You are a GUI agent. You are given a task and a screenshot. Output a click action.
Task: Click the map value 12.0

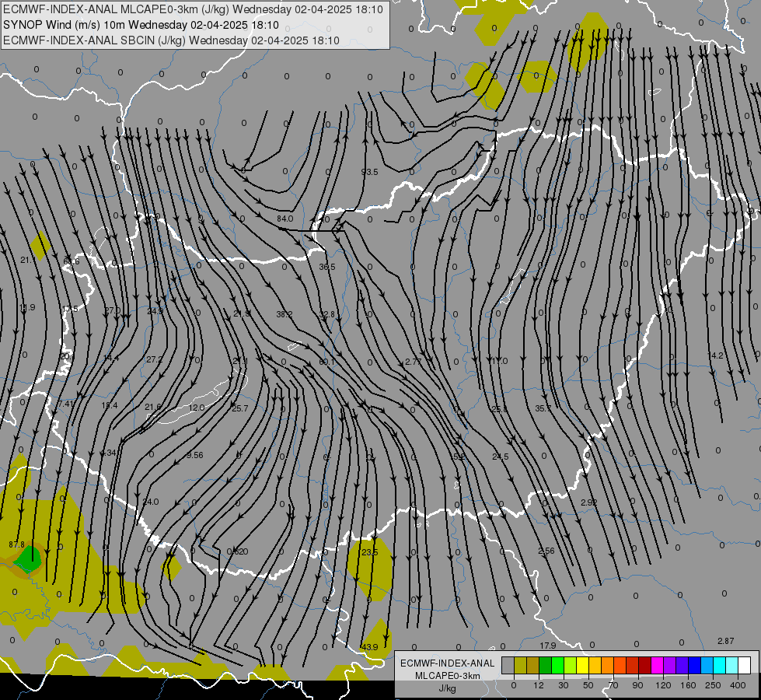197,408
